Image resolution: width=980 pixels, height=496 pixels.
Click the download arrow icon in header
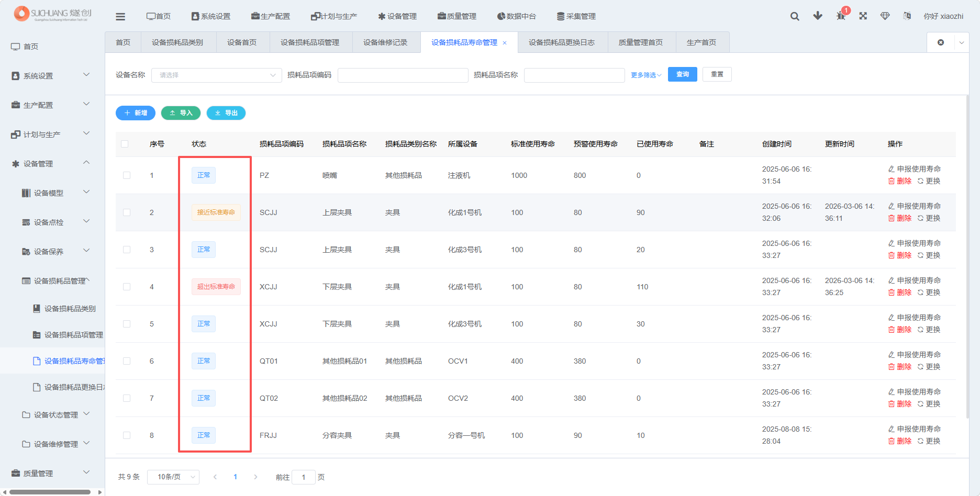(818, 16)
